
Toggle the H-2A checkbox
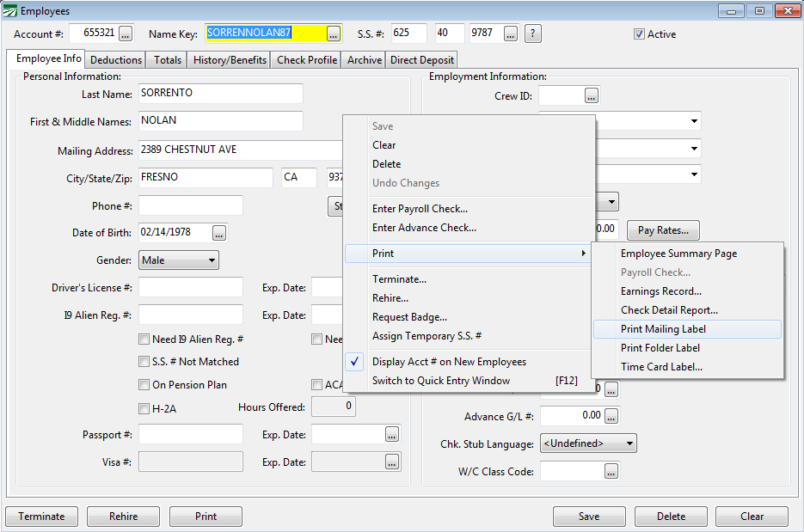144,408
